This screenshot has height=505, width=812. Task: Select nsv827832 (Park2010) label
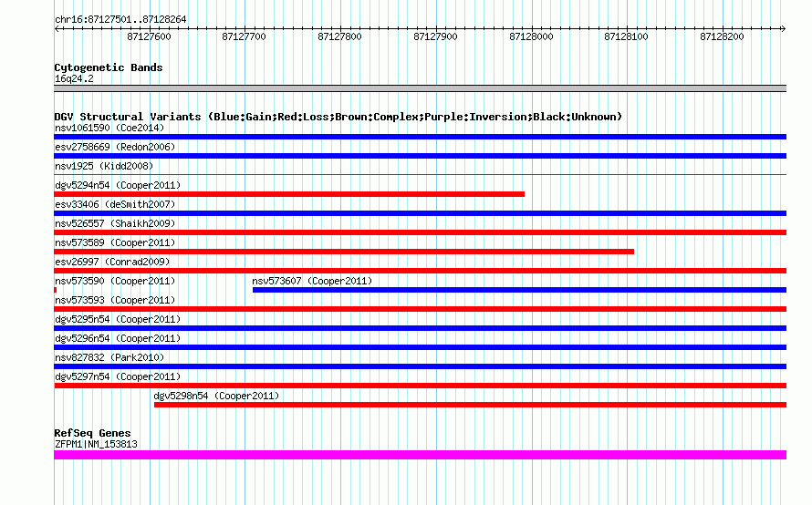[x=109, y=357]
